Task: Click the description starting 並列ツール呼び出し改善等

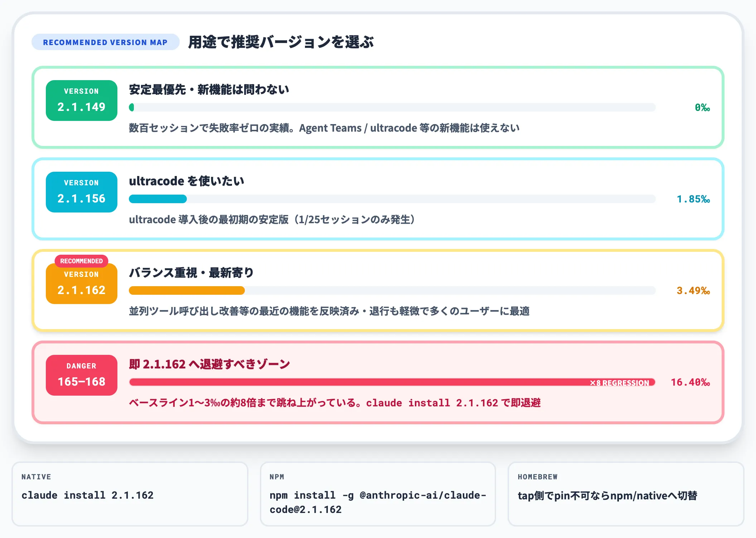Action: point(329,311)
